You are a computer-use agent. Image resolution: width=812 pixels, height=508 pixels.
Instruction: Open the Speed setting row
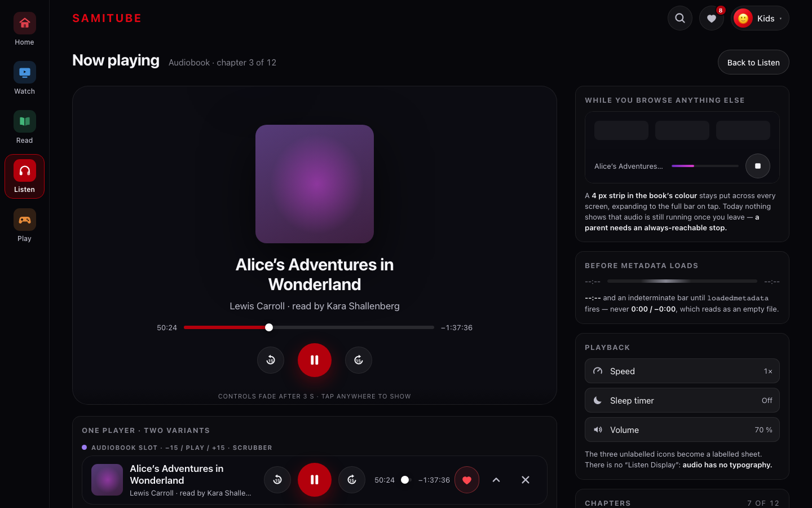682,371
